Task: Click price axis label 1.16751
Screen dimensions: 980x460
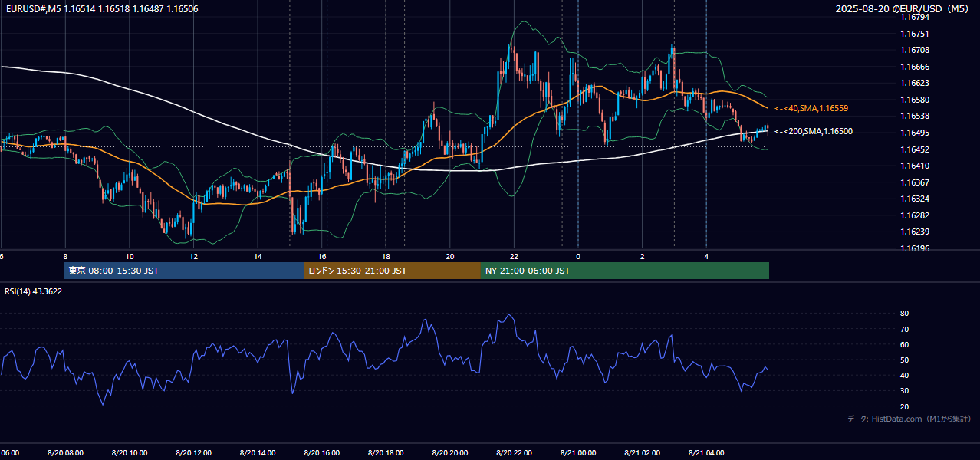Action: (x=916, y=34)
